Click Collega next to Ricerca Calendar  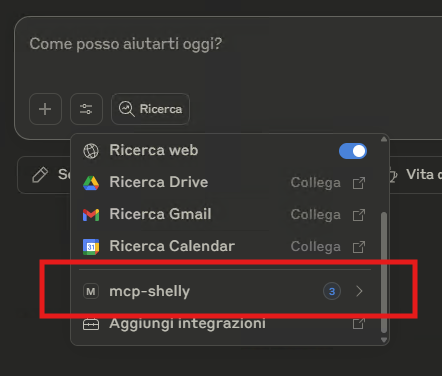(x=316, y=247)
